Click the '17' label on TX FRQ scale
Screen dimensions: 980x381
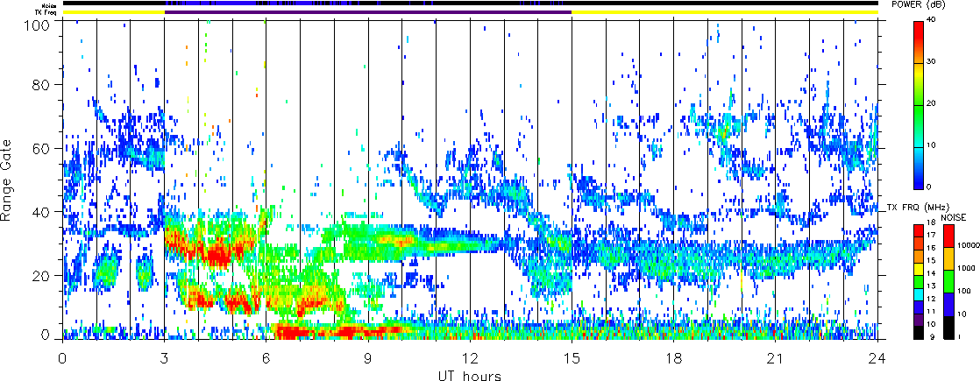click(931, 235)
